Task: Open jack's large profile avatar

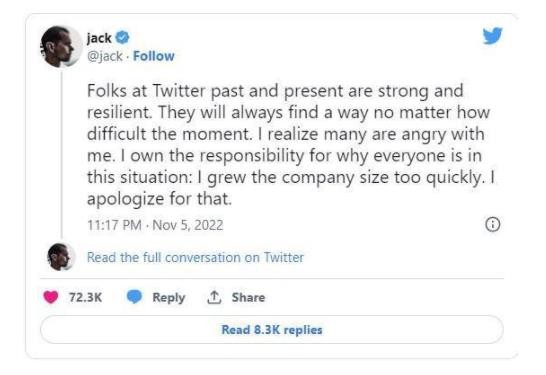Action: tap(61, 46)
